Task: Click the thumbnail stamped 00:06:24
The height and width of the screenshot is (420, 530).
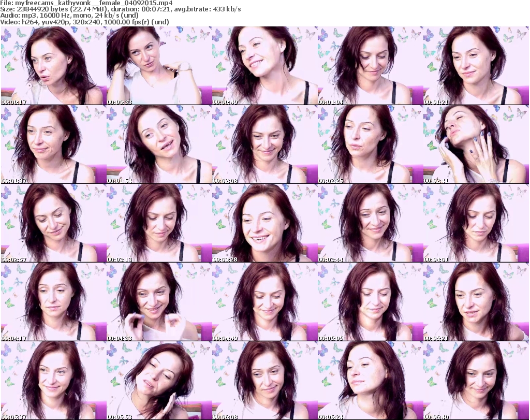Action: [x=371, y=381]
